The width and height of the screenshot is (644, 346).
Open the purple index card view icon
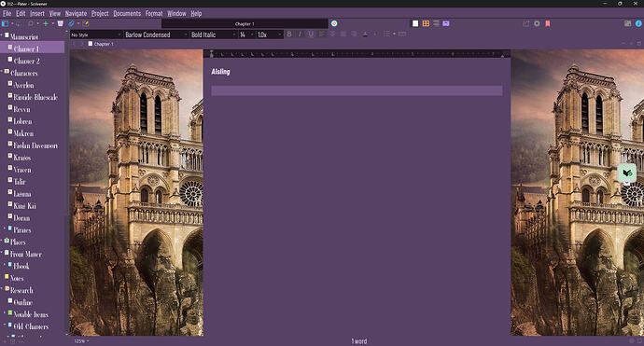446,23
